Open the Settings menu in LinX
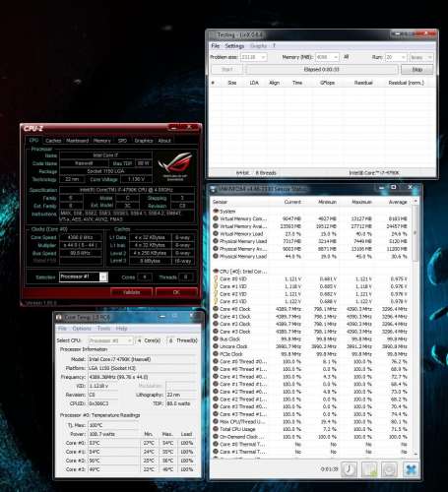 234,45
